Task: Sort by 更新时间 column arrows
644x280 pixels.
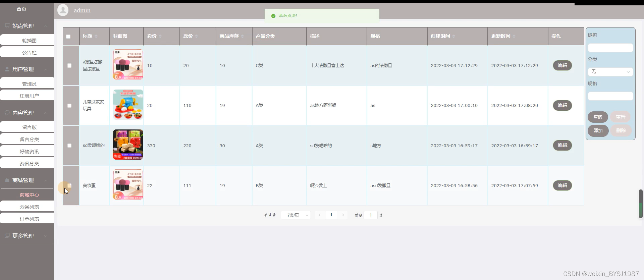Action: click(x=514, y=36)
